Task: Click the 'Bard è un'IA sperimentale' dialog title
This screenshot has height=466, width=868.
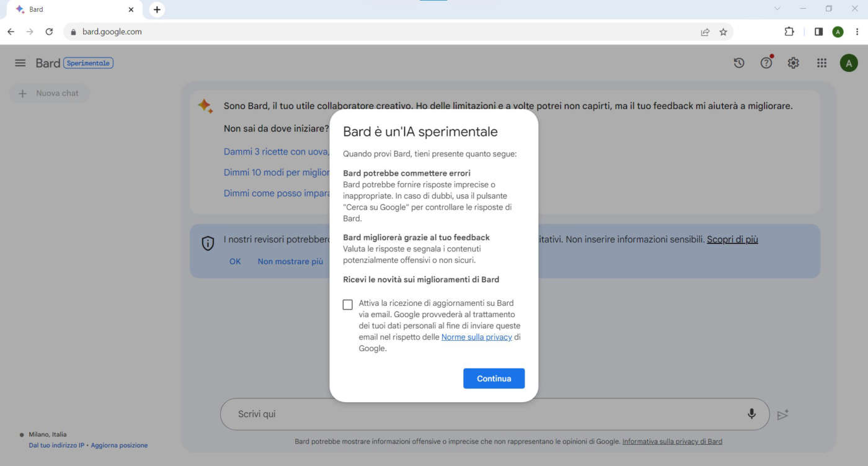Action: pyautogui.click(x=420, y=132)
